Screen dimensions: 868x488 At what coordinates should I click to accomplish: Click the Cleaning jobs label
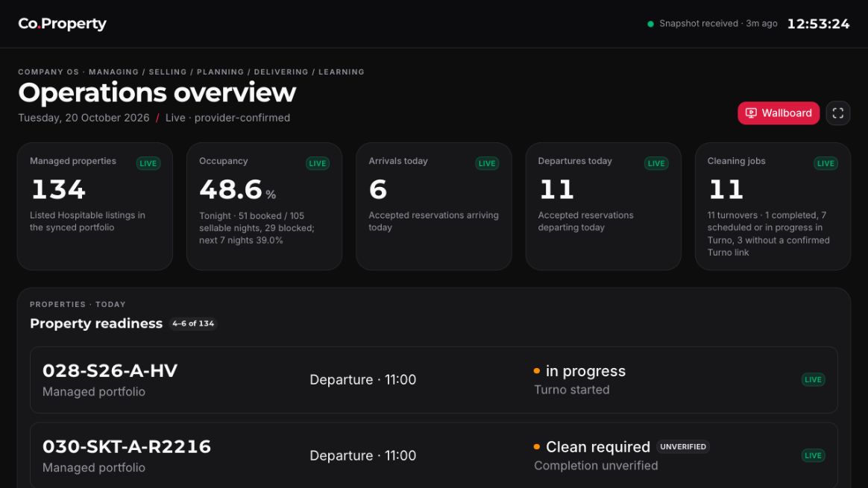(736, 161)
